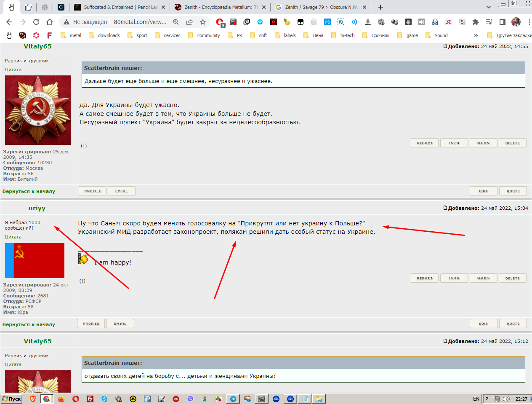Viewport: 532px width, 404px height.
Task: Open FileZilla from the taskbar
Action: coord(90,399)
